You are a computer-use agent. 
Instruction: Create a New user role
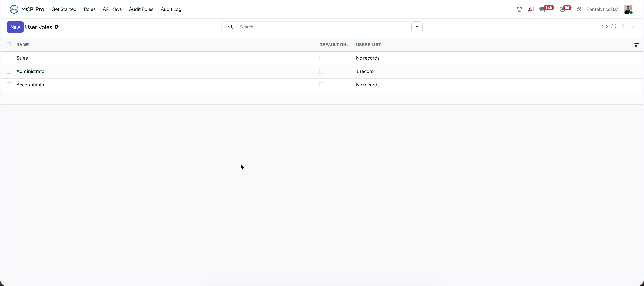point(15,27)
